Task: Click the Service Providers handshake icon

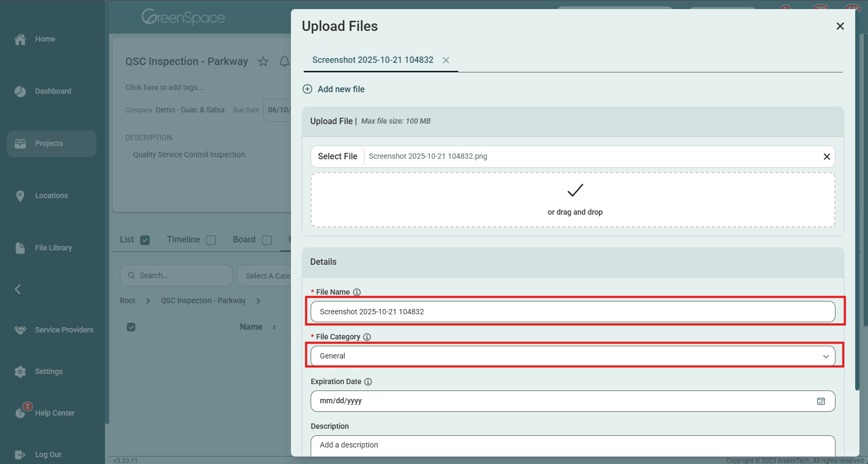Action: (20, 330)
